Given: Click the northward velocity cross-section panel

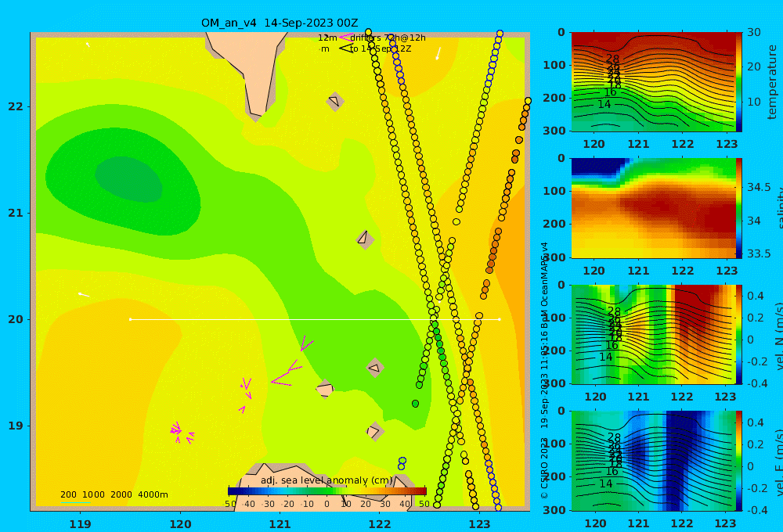Looking at the screenshot, I should [653, 334].
